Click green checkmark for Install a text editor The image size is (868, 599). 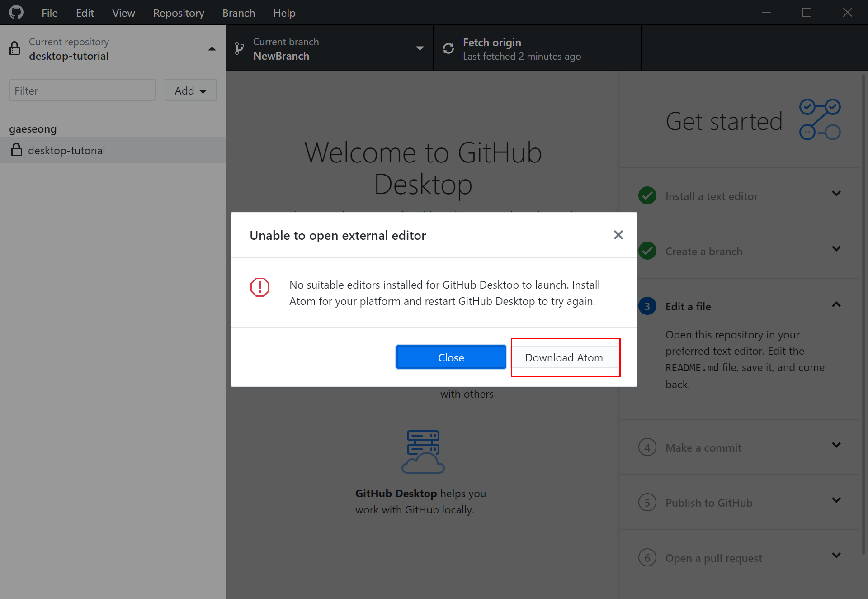tap(647, 195)
